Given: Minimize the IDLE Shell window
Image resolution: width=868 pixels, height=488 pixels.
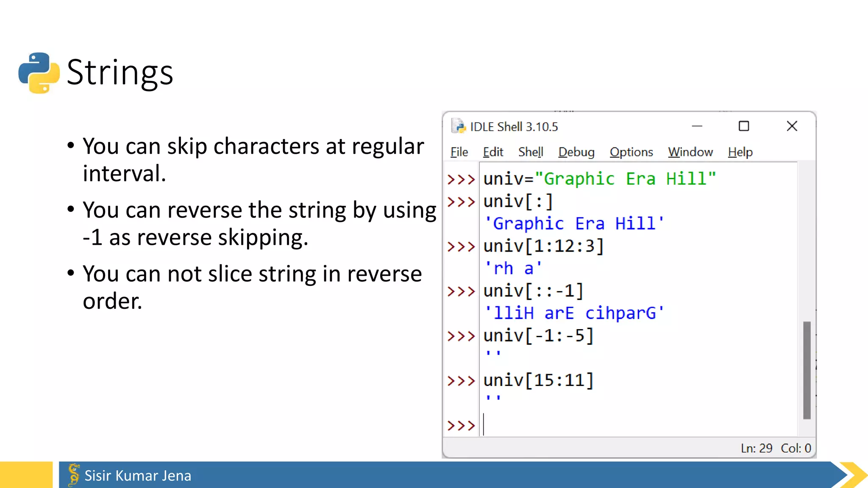Looking at the screenshot, I should [697, 126].
